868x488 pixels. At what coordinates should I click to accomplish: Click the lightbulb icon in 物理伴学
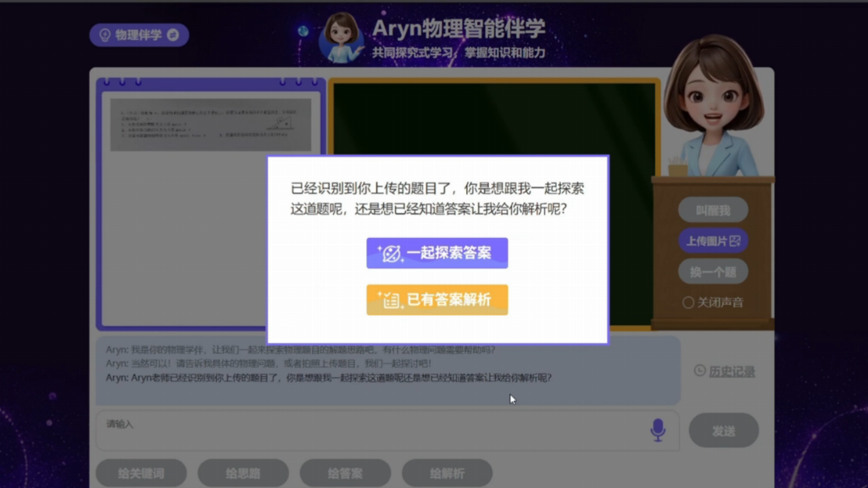click(x=104, y=35)
